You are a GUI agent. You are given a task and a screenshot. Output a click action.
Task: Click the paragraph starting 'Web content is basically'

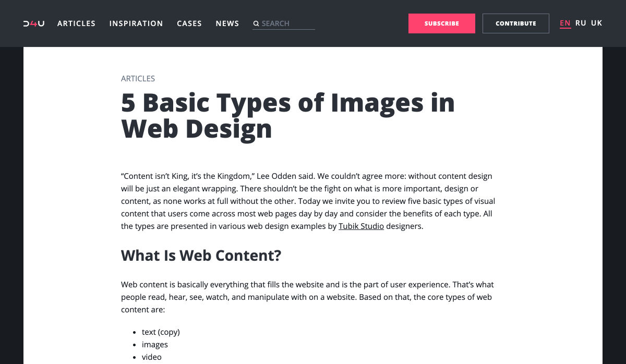[x=307, y=297]
